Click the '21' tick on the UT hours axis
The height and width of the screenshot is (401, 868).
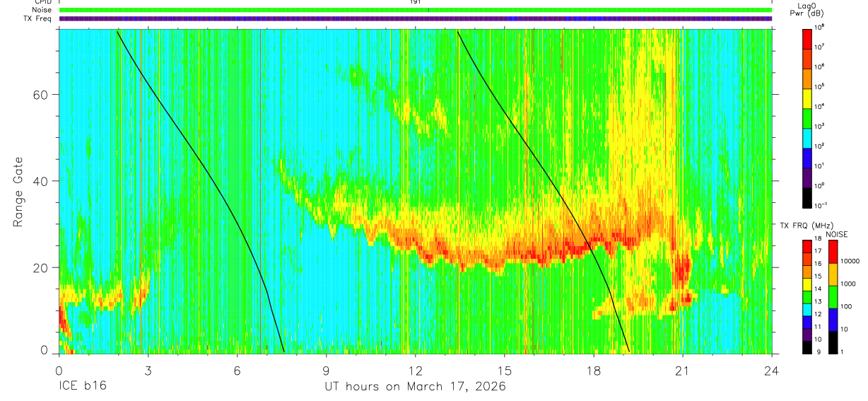point(683,370)
